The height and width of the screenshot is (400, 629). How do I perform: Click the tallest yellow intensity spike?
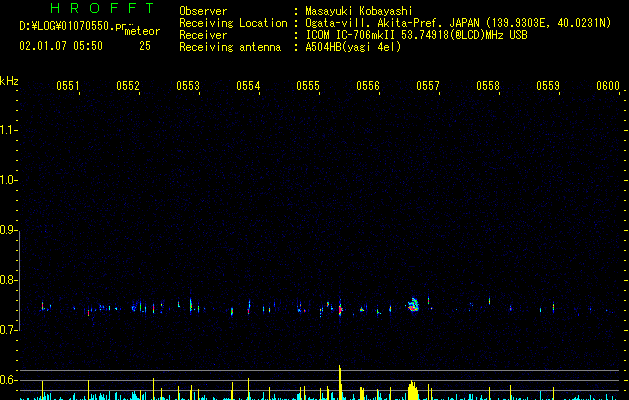click(340, 382)
